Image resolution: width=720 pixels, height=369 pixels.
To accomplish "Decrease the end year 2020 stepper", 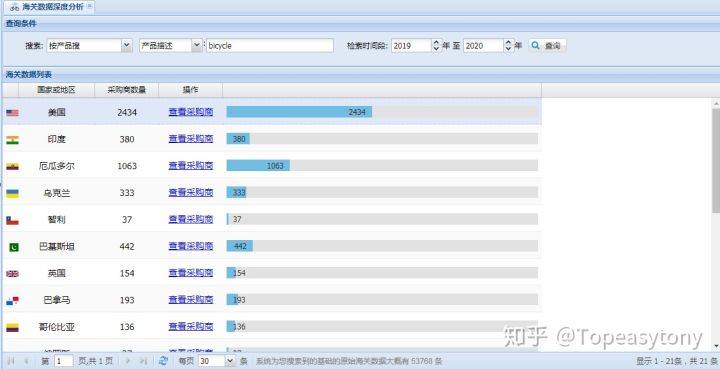I will pos(508,49).
